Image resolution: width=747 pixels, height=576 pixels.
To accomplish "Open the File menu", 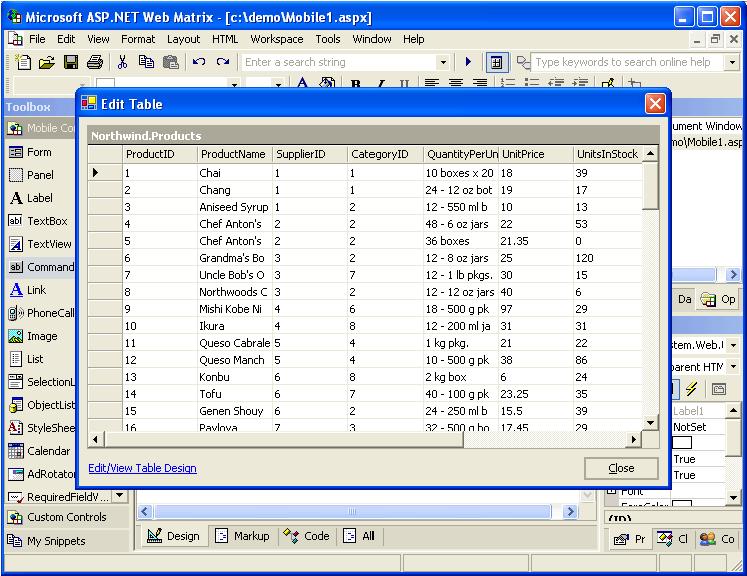I will 37,39.
